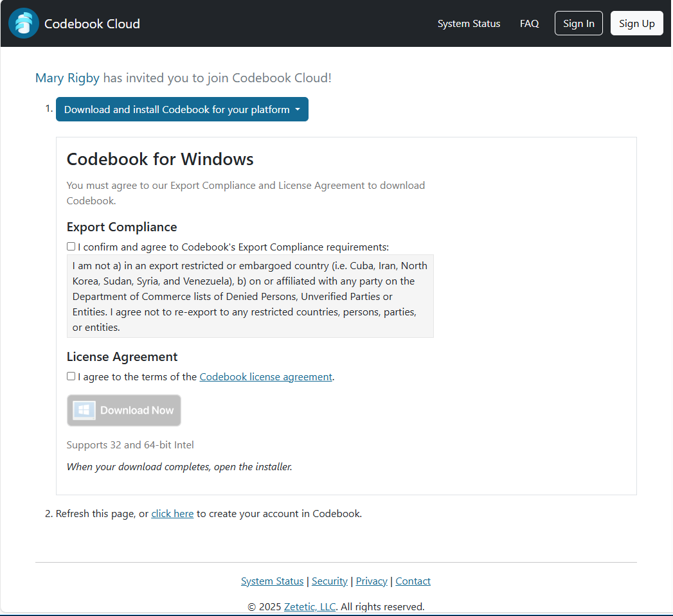Open FAQ from the navigation bar

click(529, 23)
